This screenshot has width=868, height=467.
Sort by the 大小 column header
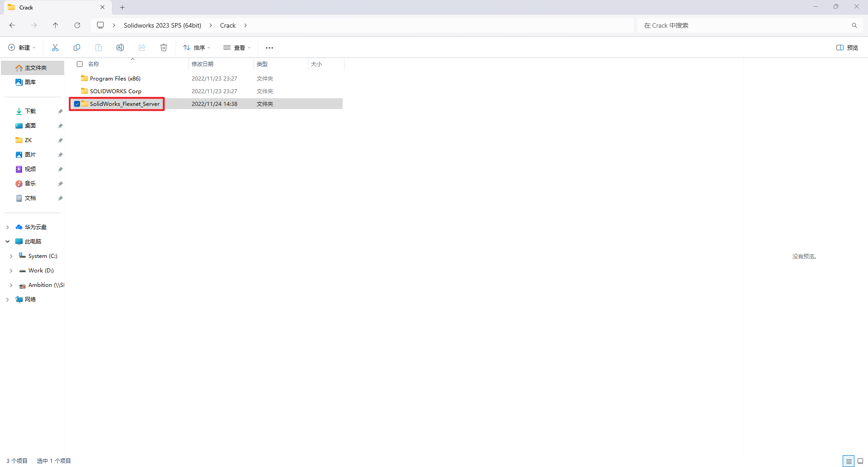tap(326, 64)
